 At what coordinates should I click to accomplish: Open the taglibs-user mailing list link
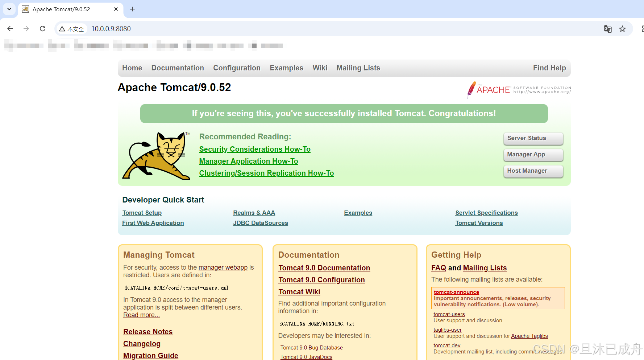(448, 330)
